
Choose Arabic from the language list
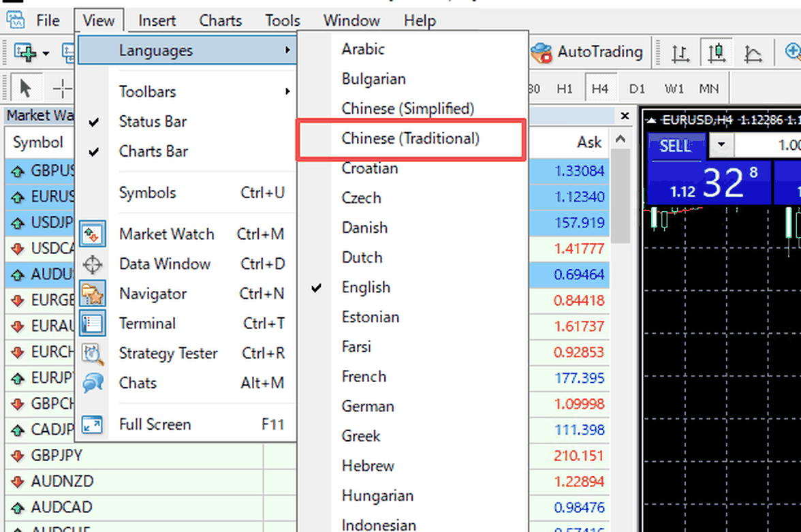pos(412,49)
